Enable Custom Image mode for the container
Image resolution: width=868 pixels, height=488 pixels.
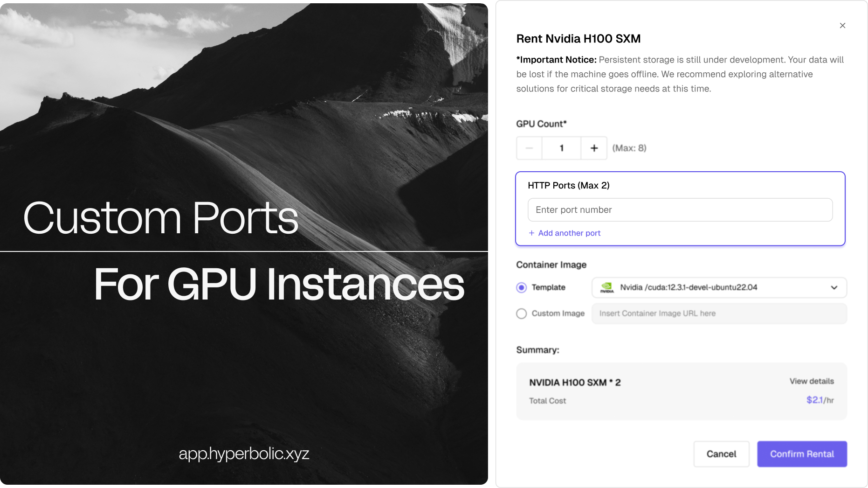[521, 314]
